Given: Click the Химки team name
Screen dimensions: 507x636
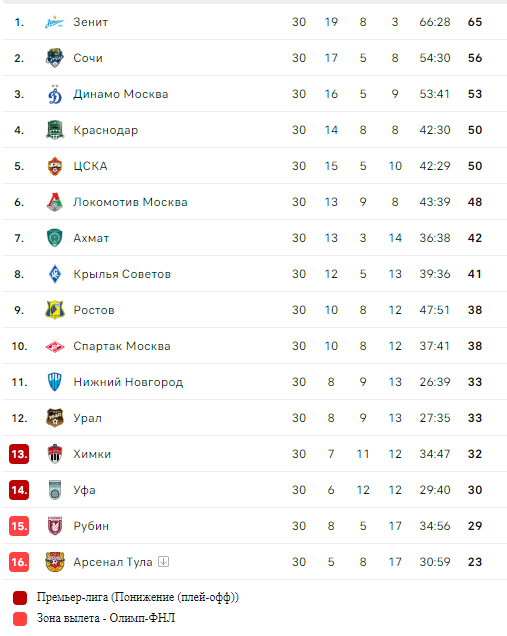Looking at the screenshot, I should tap(92, 454).
